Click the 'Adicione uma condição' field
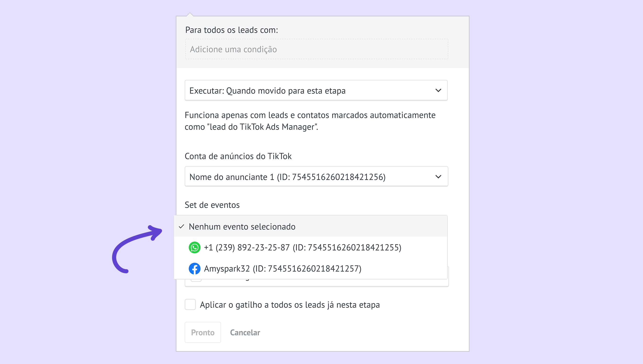Viewport: 643px width, 364px height. (316, 49)
